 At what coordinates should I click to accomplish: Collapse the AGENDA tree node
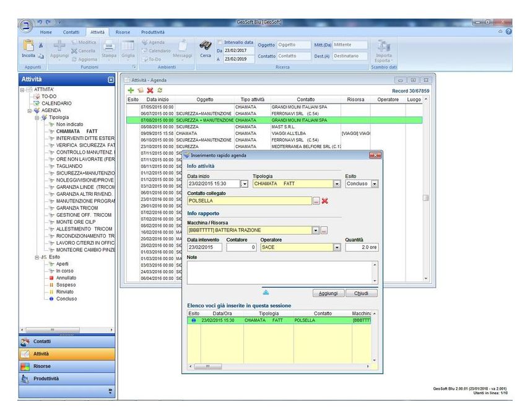pyautogui.click(x=30, y=111)
